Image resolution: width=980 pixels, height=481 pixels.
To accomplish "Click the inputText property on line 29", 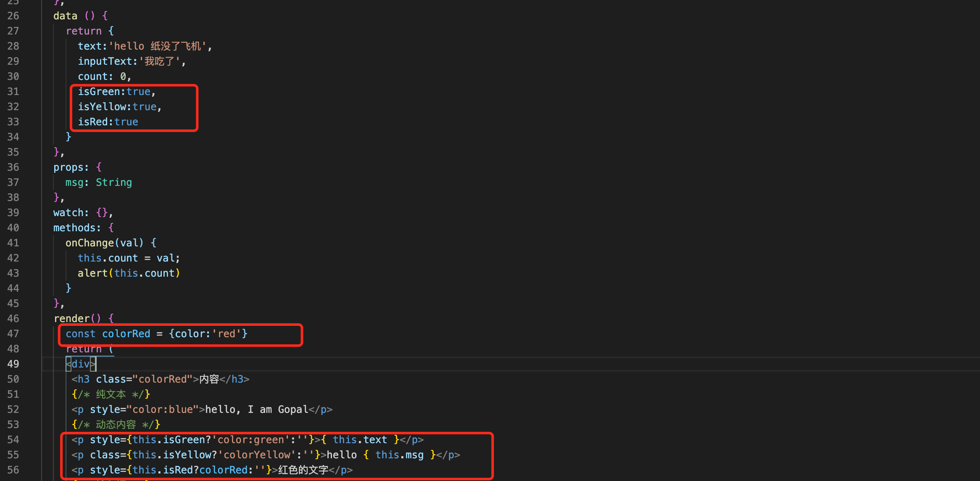I will [105, 61].
